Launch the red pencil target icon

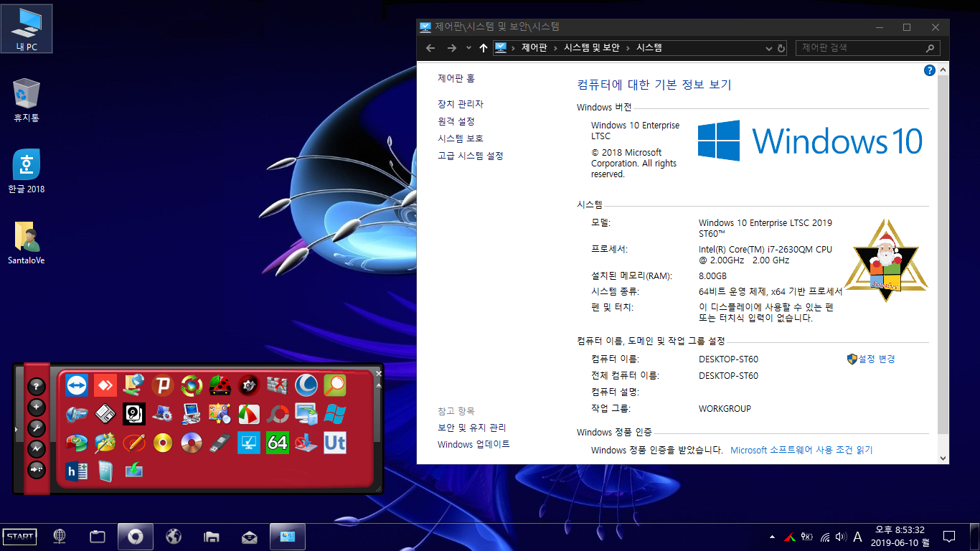(x=134, y=443)
